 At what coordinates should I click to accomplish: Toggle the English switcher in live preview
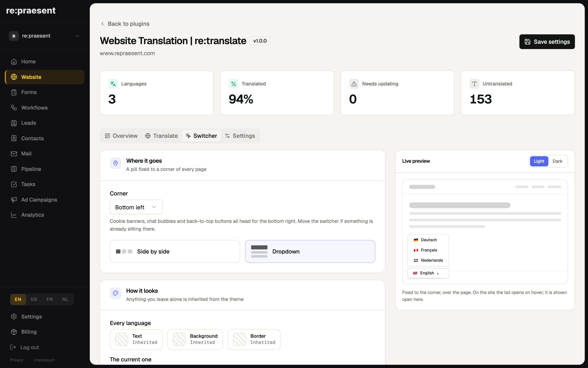coord(428,273)
